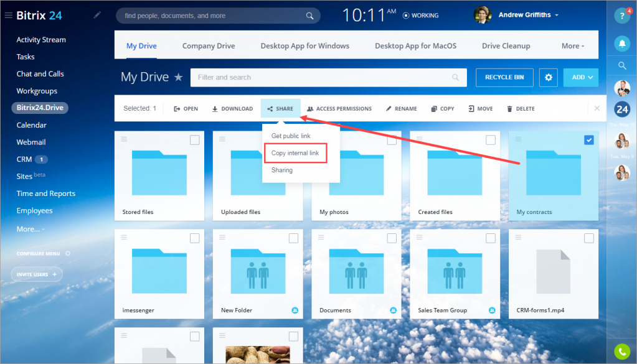Select the Documents folder checkbox
This screenshot has width=637, height=364.
coord(392,238)
